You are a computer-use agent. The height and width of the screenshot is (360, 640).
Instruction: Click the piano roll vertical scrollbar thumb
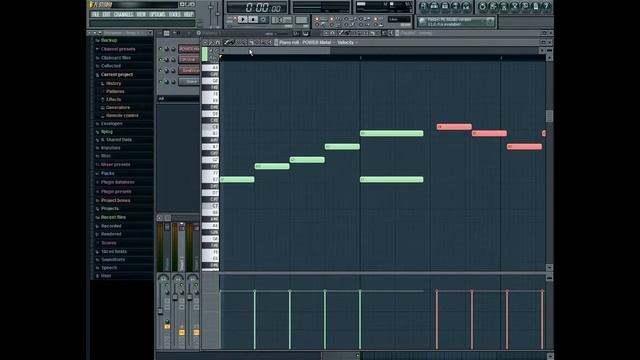coord(549,116)
